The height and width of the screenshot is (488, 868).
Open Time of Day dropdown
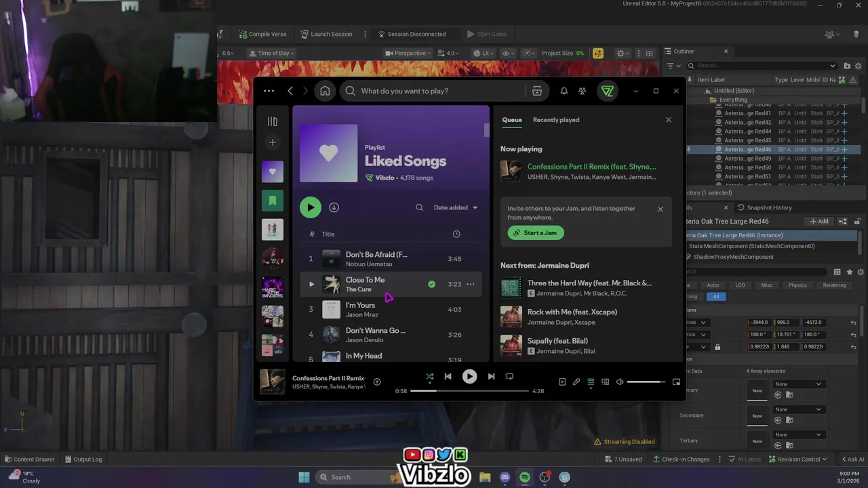point(271,53)
